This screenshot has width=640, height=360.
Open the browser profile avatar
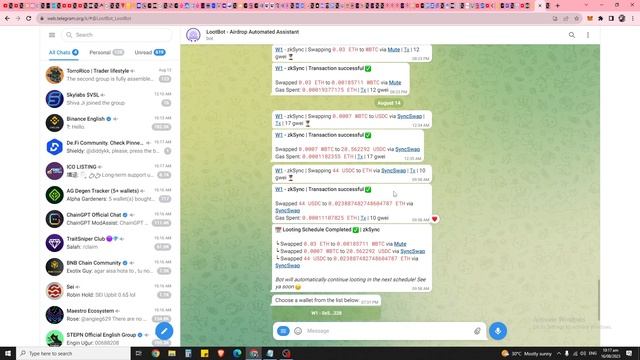pyautogui.click(x=622, y=18)
